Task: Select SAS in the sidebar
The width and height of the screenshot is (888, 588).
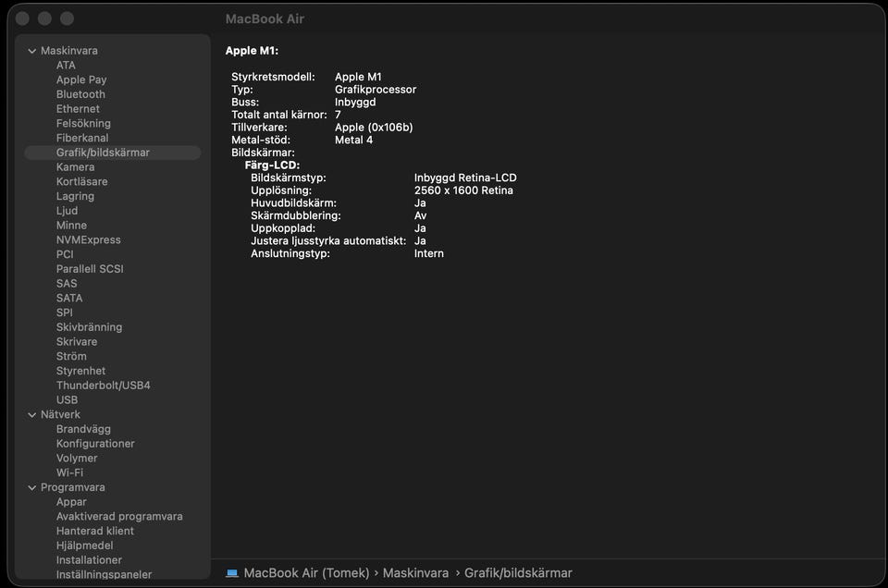Action: coord(67,284)
